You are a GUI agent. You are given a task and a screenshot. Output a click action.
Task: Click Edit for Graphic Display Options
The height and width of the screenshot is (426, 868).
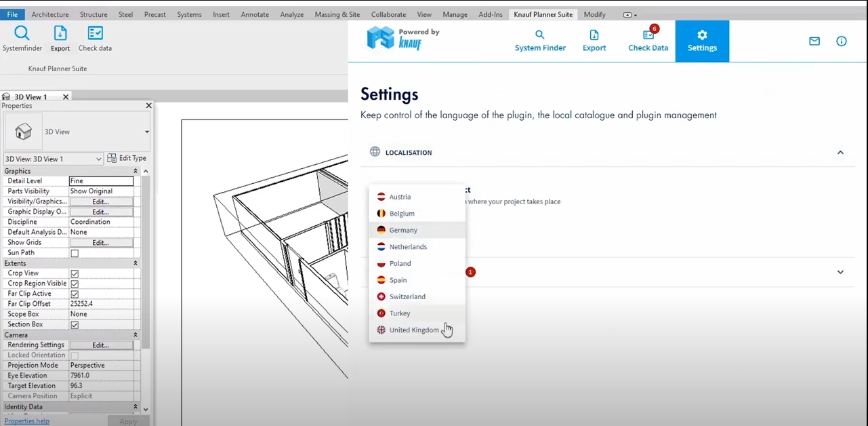(x=101, y=212)
